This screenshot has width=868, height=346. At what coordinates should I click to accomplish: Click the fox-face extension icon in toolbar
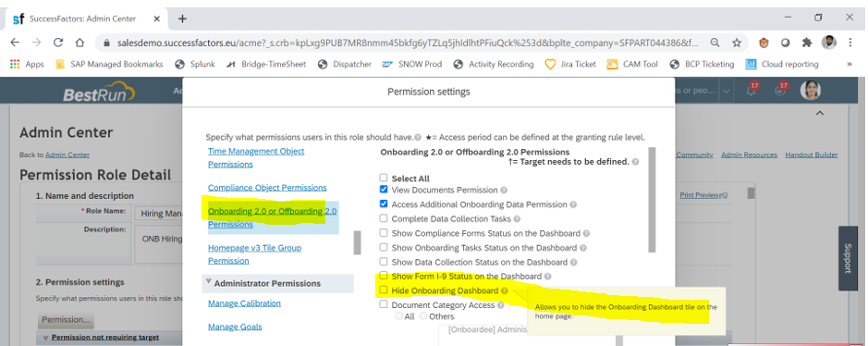point(764,43)
